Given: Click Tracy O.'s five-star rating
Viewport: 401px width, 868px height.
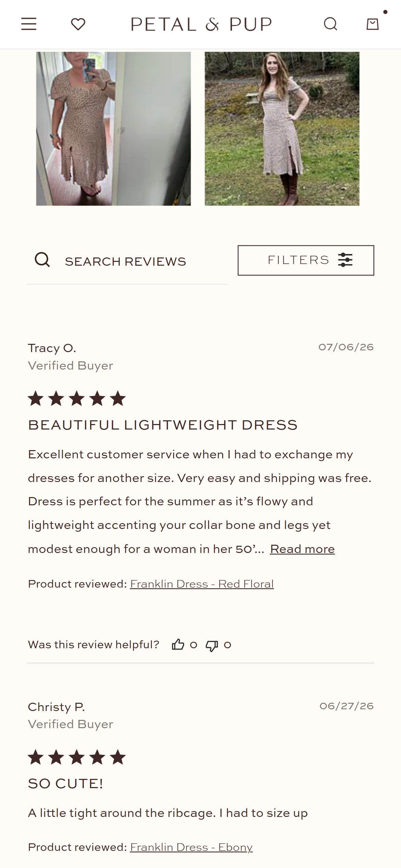Looking at the screenshot, I should point(77,399).
